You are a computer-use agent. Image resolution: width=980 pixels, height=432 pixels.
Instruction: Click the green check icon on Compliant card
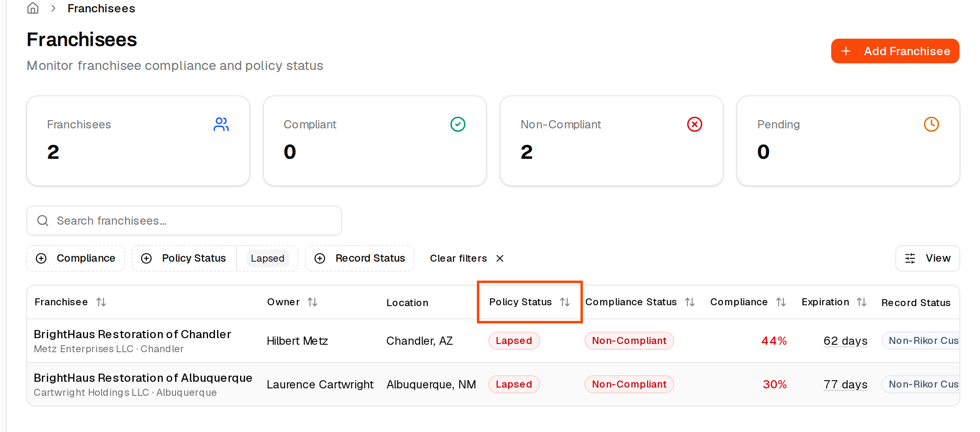[x=458, y=124]
